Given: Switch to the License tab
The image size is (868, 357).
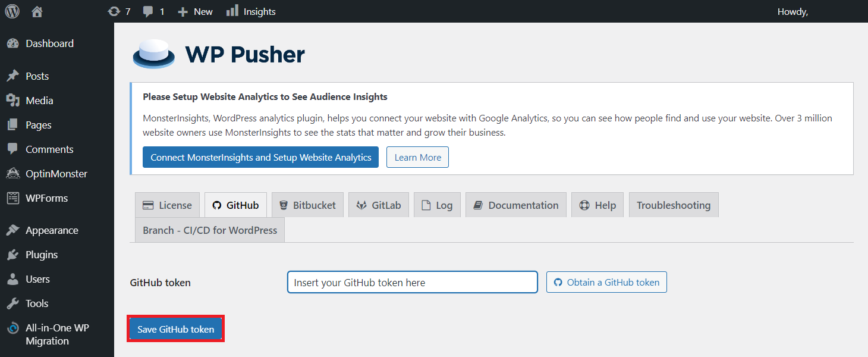Looking at the screenshot, I should (x=168, y=205).
